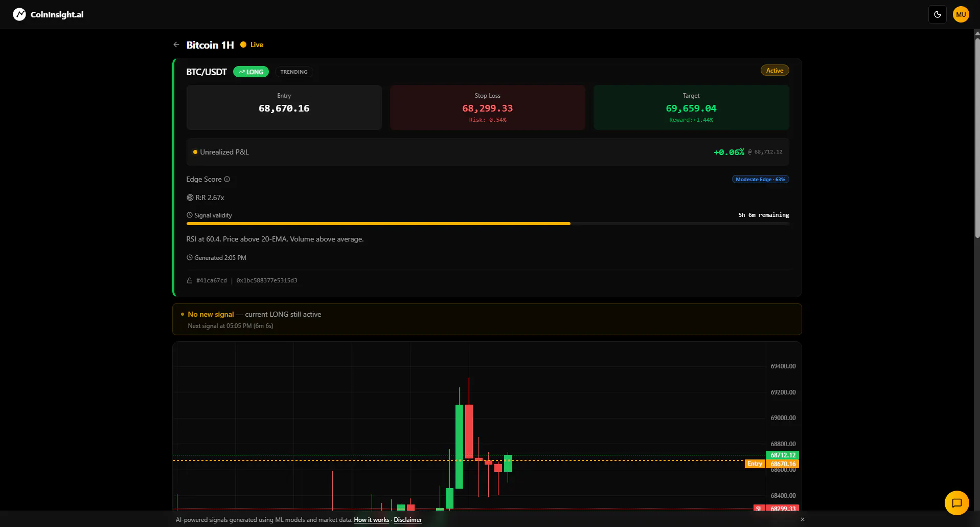Click the Generated 2:05 PM clock icon
Viewport: 980px width, 527px height.
190,258
